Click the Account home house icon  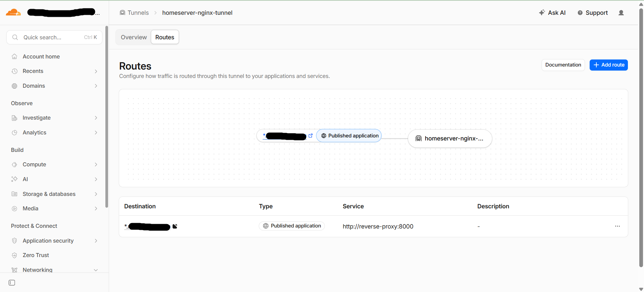tap(14, 56)
